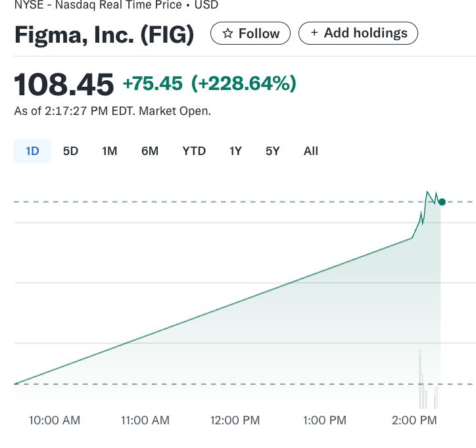Select the 5Y chart range tab

[x=272, y=151]
